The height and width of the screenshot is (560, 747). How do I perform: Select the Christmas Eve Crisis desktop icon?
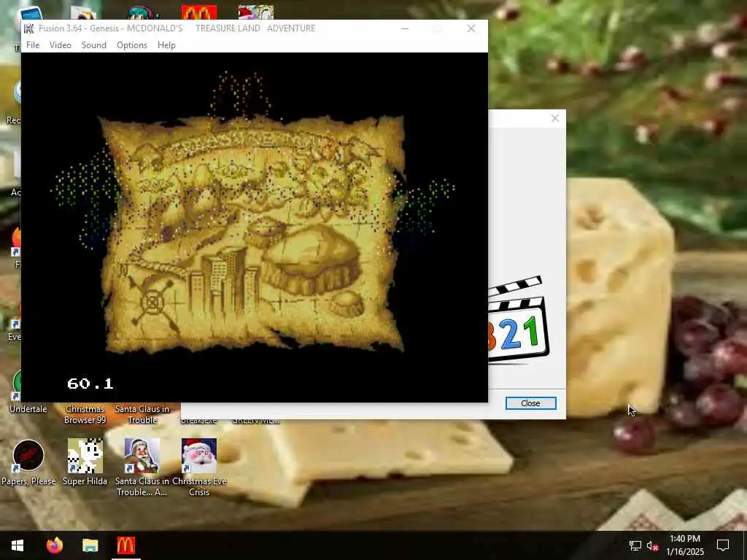click(x=199, y=456)
